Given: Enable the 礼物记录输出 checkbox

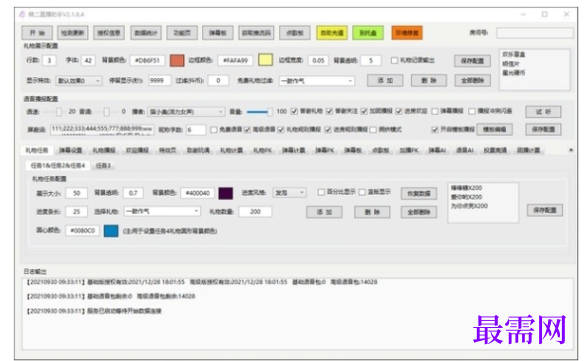Looking at the screenshot, I should [x=394, y=60].
